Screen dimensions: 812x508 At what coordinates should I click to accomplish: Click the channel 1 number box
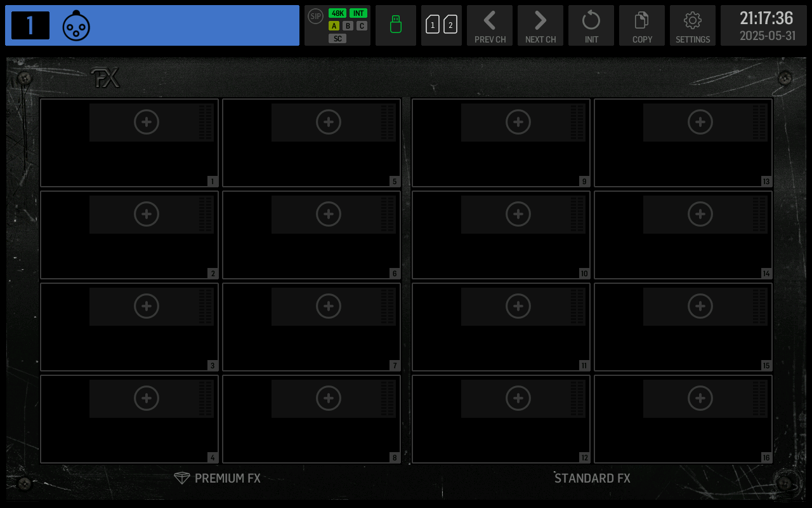pyautogui.click(x=30, y=25)
